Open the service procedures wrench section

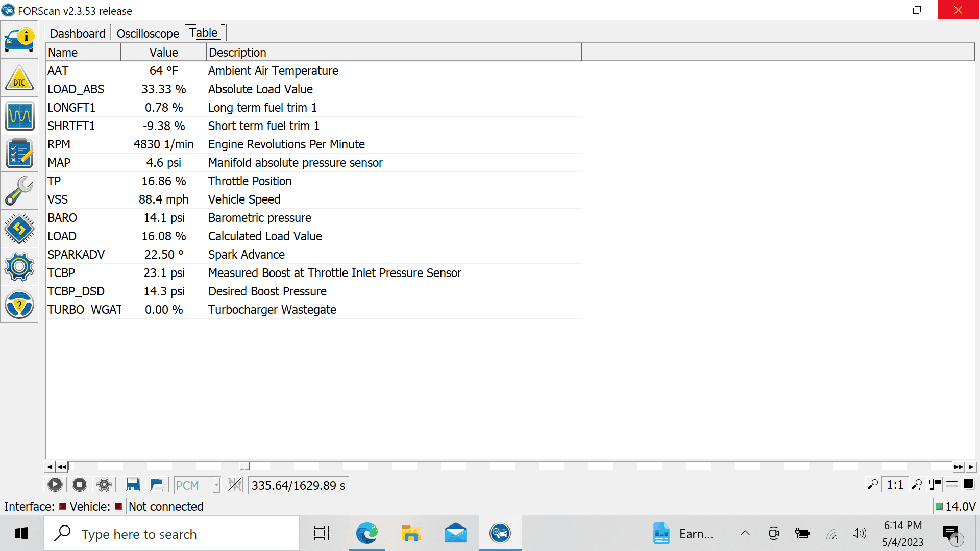[19, 191]
